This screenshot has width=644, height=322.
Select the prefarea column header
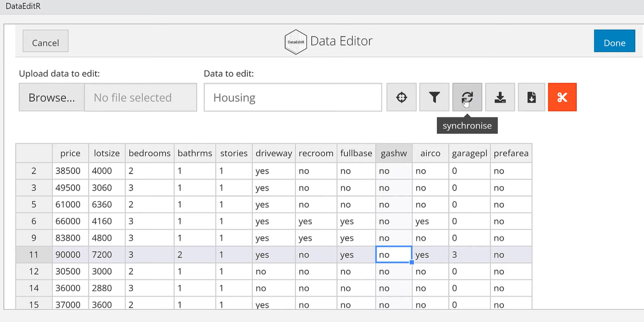(511, 153)
